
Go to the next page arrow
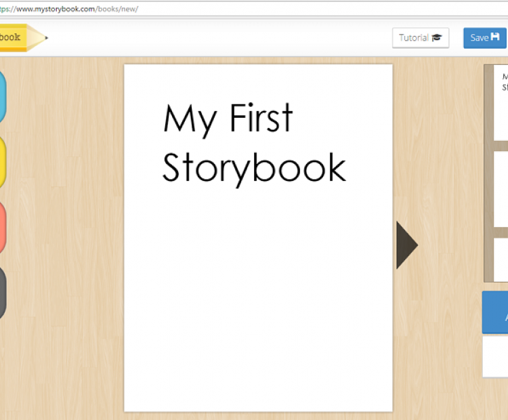click(x=407, y=245)
